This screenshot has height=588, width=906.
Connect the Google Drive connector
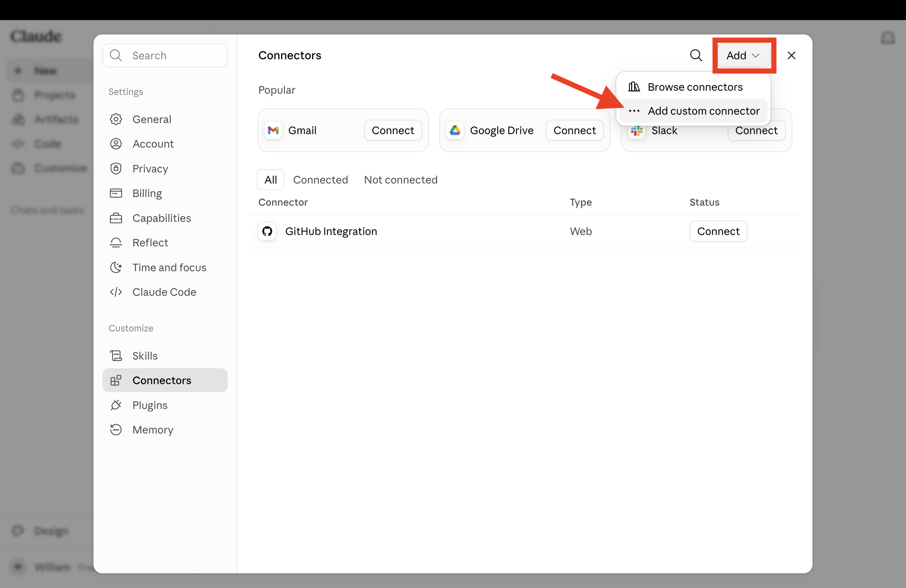point(574,131)
